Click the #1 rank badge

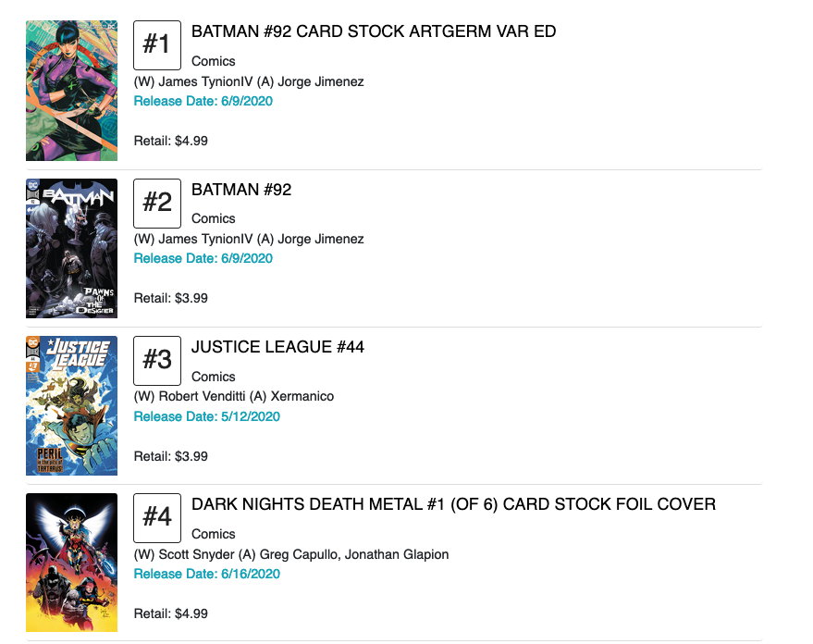(157, 44)
